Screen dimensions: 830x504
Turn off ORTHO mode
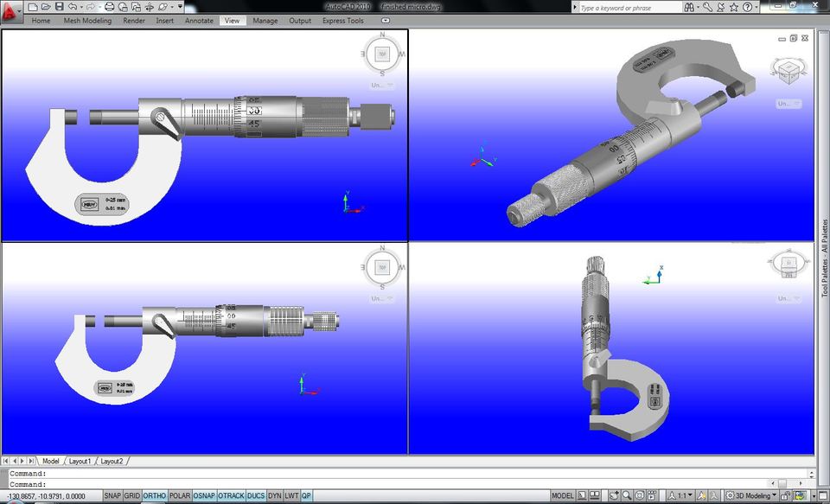(154, 495)
